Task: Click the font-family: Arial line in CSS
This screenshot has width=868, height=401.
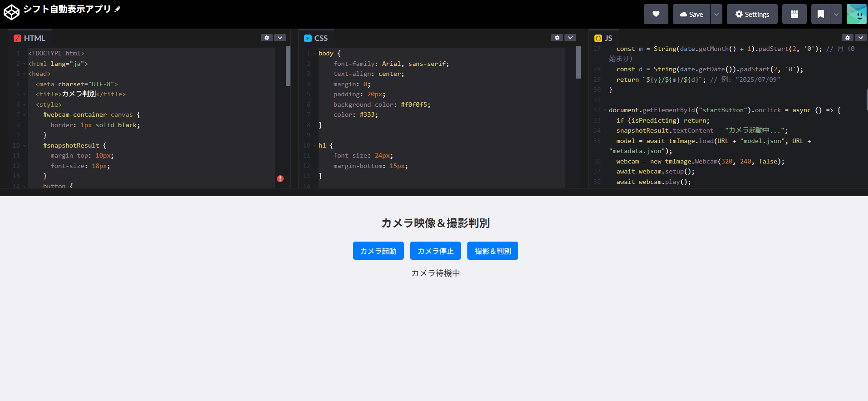Action: click(x=391, y=64)
